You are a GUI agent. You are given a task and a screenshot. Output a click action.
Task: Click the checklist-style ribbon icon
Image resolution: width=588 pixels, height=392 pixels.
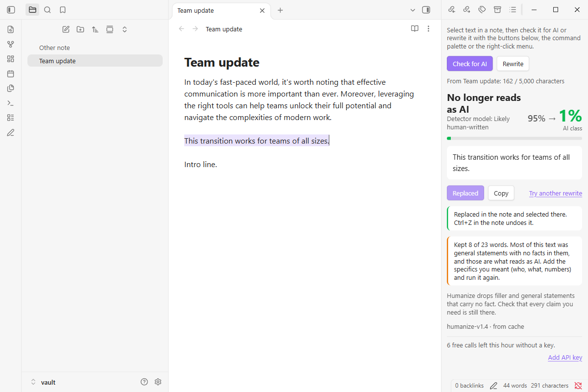point(11,118)
